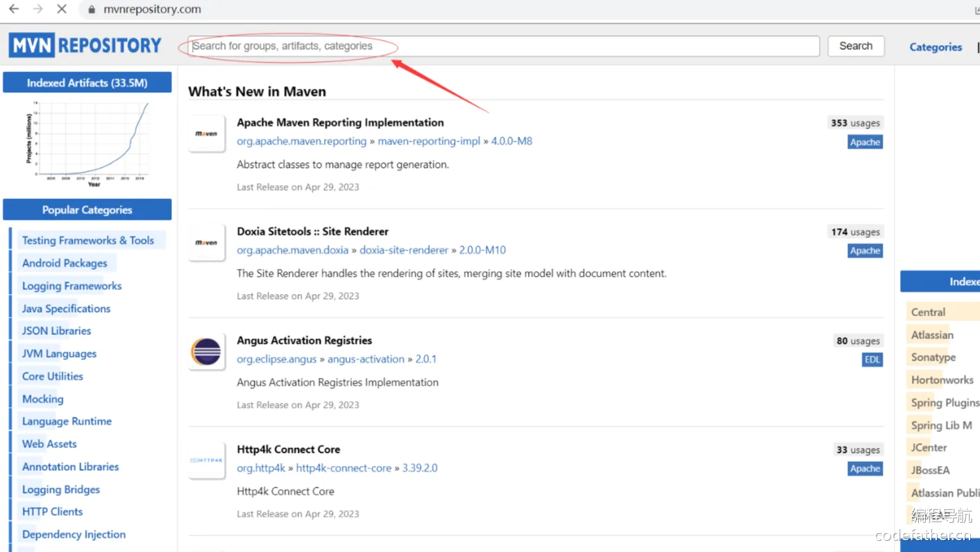This screenshot has height=552, width=980.
Task: Open org.eclipse.angus group link
Action: [x=276, y=359]
